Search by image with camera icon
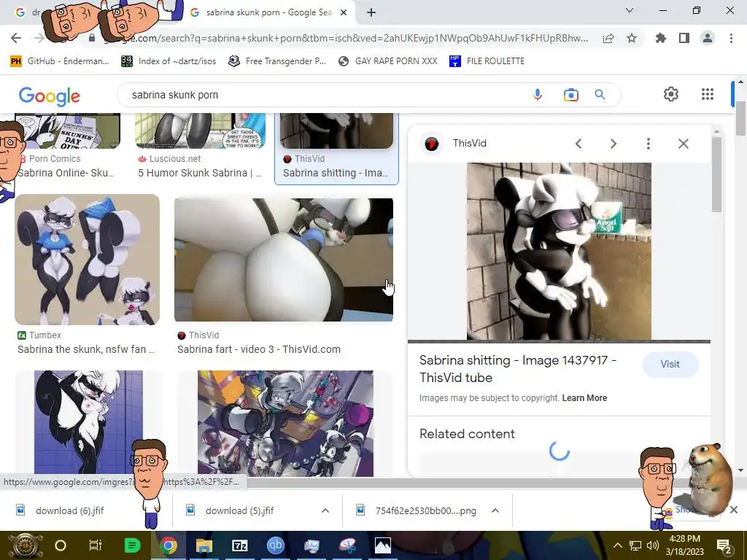747x560 pixels. [x=570, y=95]
